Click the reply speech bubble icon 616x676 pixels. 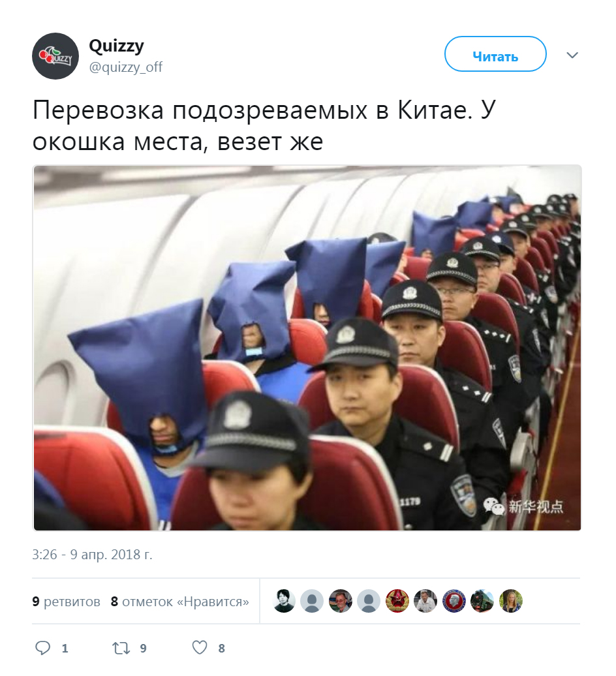point(42,648)
